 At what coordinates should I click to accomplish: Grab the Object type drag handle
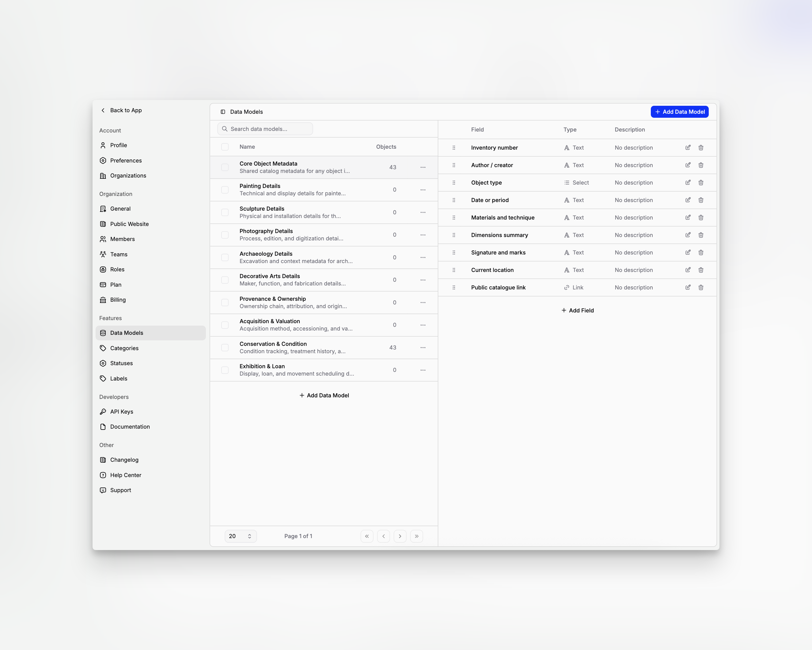[x=453, y=182]
